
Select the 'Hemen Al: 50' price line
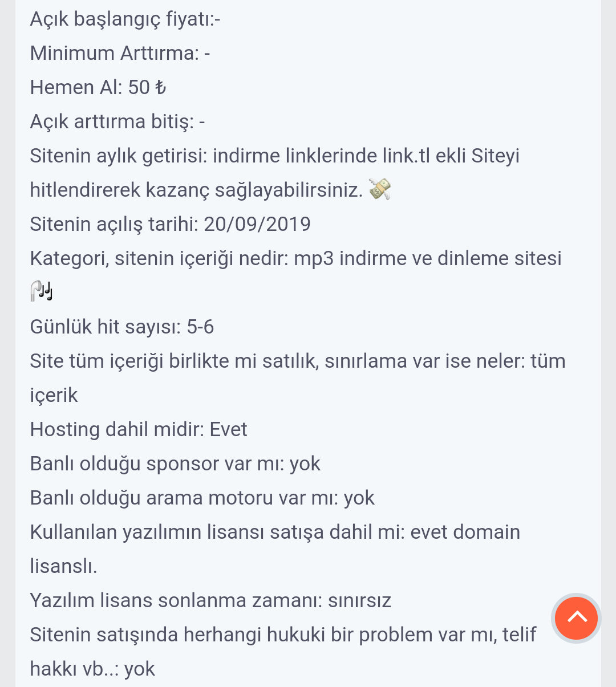[98, 87]
